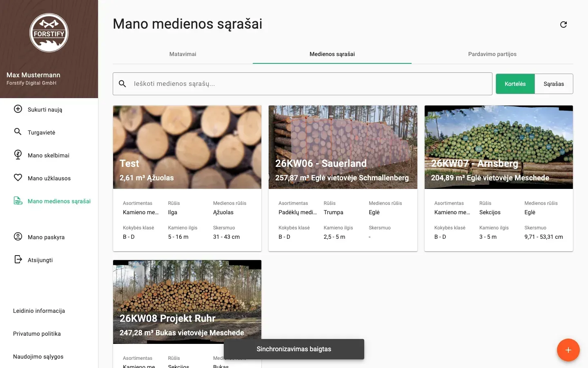
Task: Switch to the Matavimai tab
Action: (x=183, y=54)
